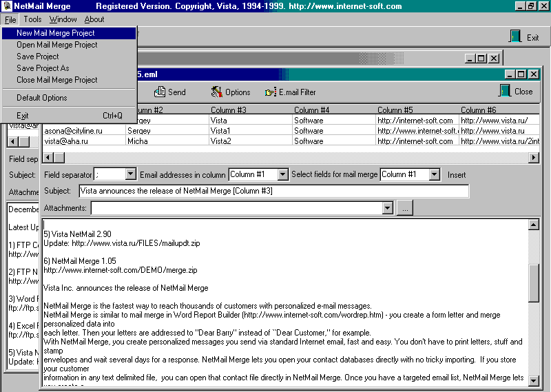Click the Options tools icon
Image resolution: width=551 pixels, height=392 pixels.
pos(216,92)
